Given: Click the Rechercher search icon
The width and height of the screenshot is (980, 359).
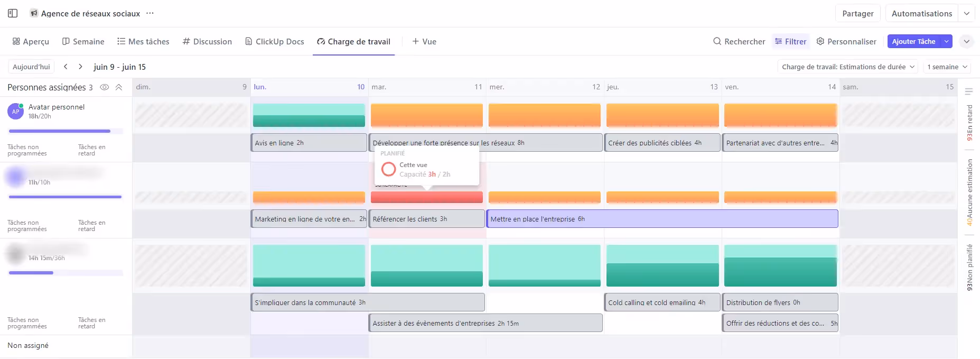Looking at the screenshot, I should (717, 41).
